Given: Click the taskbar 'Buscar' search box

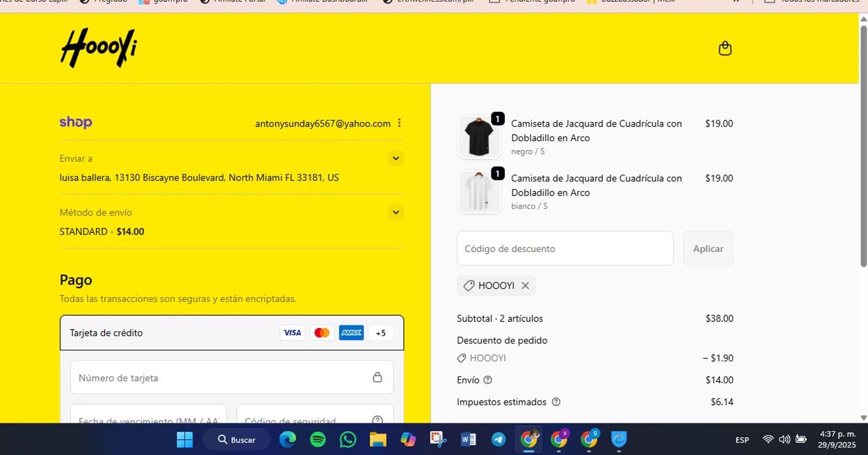Looking at the screenshot, I should click(x=237, y=440).
